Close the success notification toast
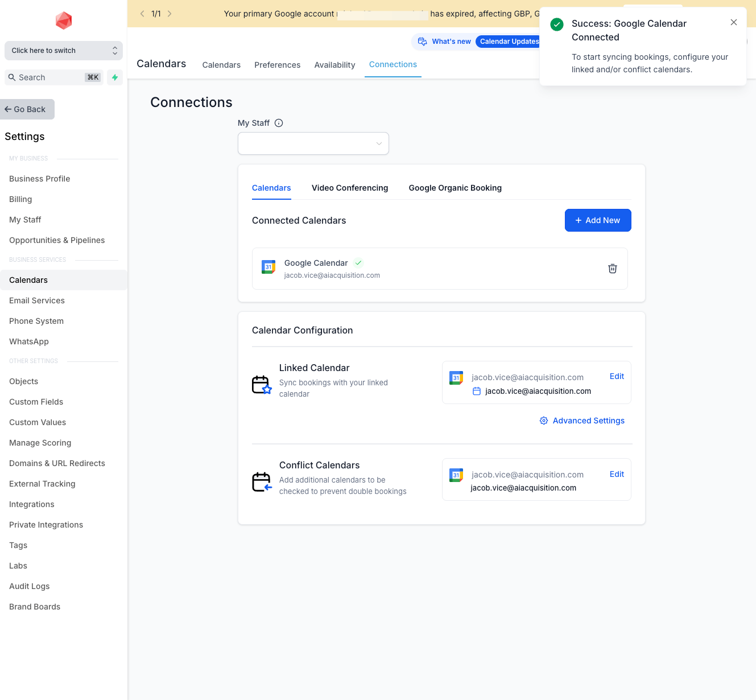The image size is (756, 700). [x=734, y=22]
